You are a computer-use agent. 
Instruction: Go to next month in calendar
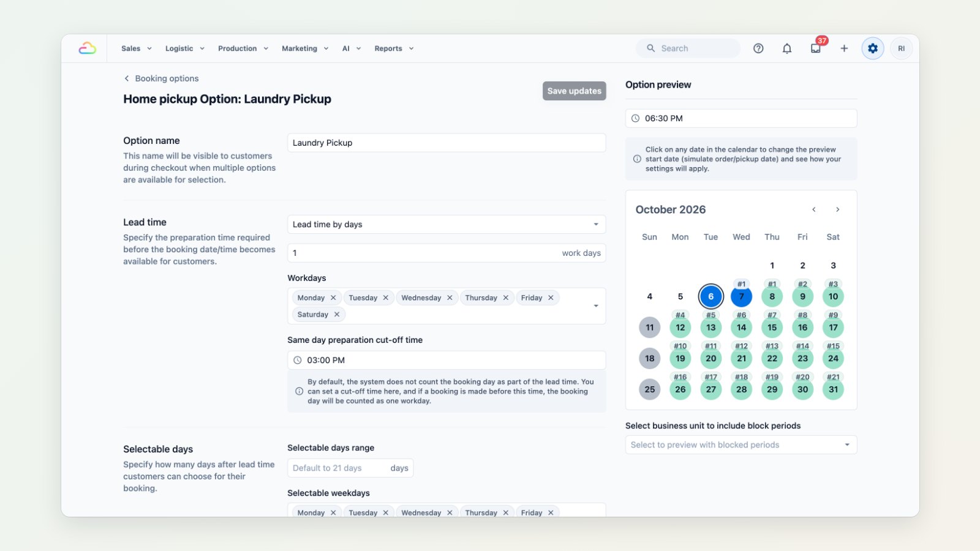[838, 209]
